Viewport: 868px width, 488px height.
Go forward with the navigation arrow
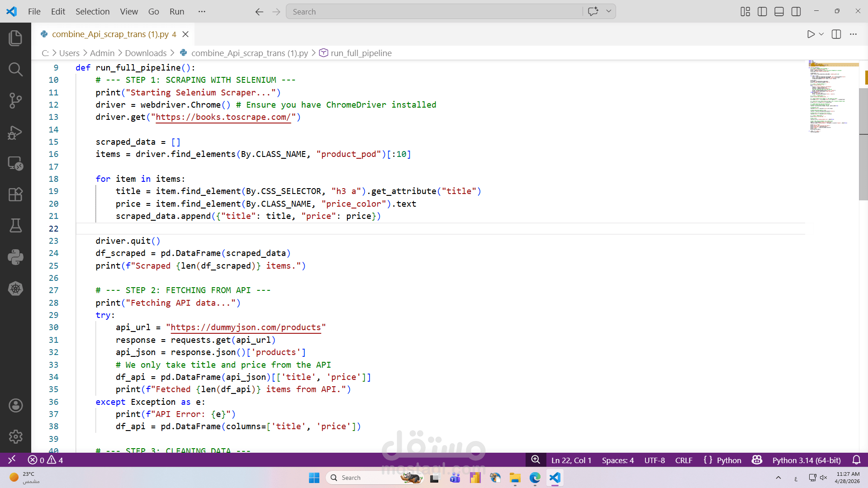(x=276, y=12)
